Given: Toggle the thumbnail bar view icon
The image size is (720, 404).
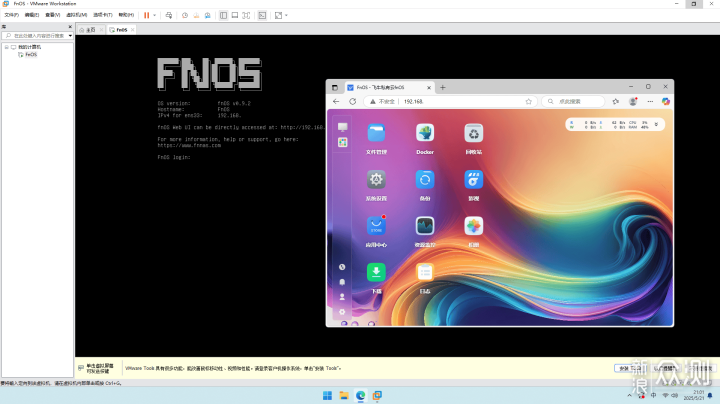Looking at the screenshot, I should (x=235, y=15).
